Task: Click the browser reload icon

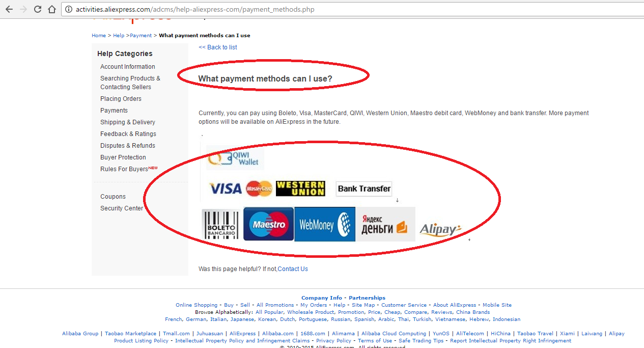Action: [38, 9]
